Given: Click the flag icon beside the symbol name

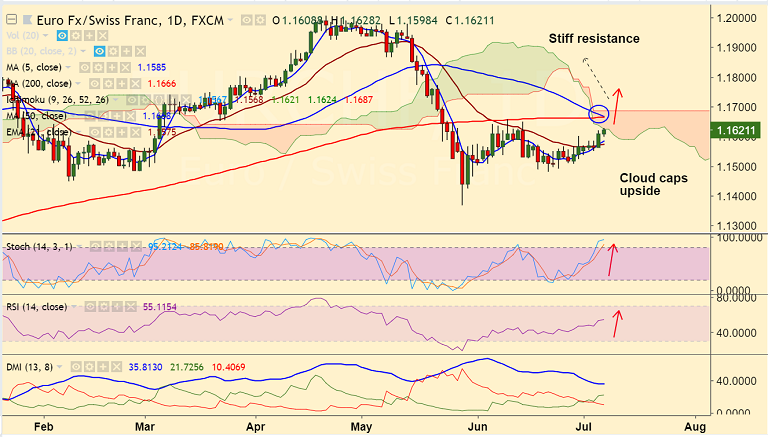Looking at the screenshot, I should 27,20.
